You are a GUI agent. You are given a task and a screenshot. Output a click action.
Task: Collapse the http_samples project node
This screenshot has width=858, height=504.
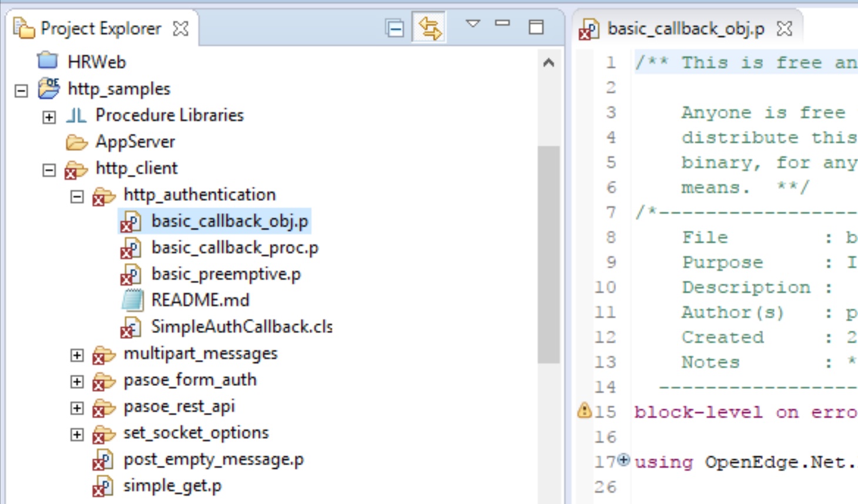(21, 90)
